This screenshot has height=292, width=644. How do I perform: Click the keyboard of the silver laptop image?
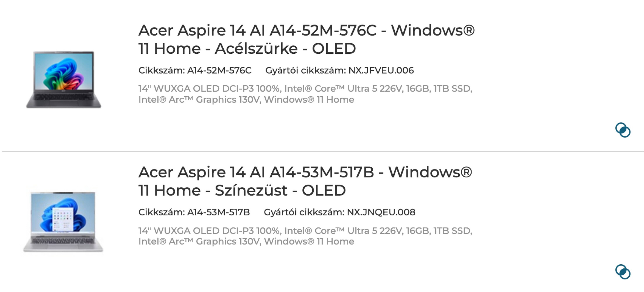click(x=63, y=241)
